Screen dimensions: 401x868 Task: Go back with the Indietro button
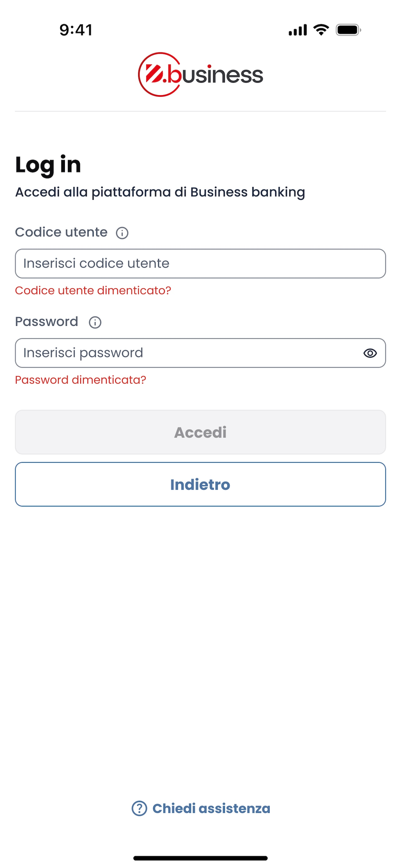pyautogui.click(x=200, y=484)
